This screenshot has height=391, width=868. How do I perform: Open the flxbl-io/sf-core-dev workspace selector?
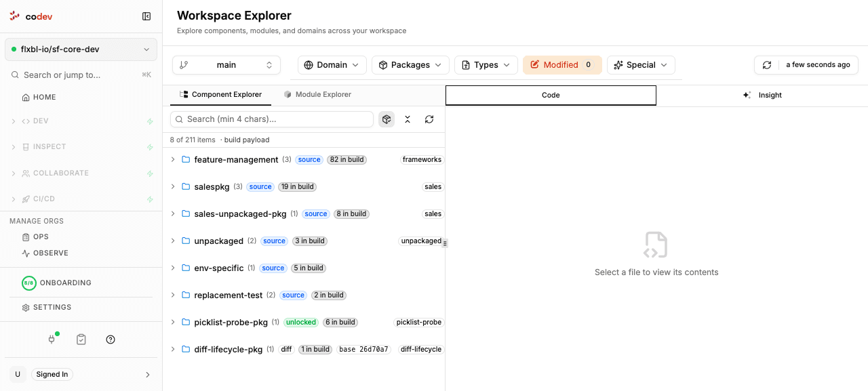(x=81, y=49)
